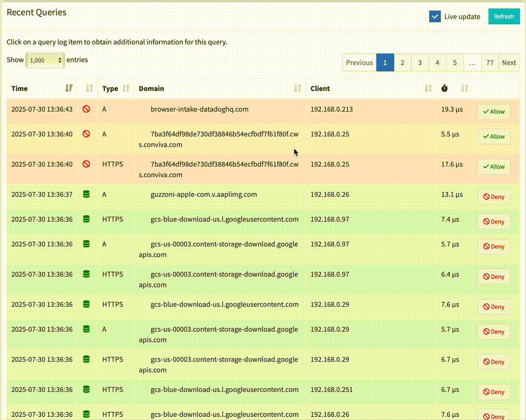Click the stopwatch reply time icon
Image resolution: width=526 pixels, height=420 pixels.
click(x=444, y=88)
